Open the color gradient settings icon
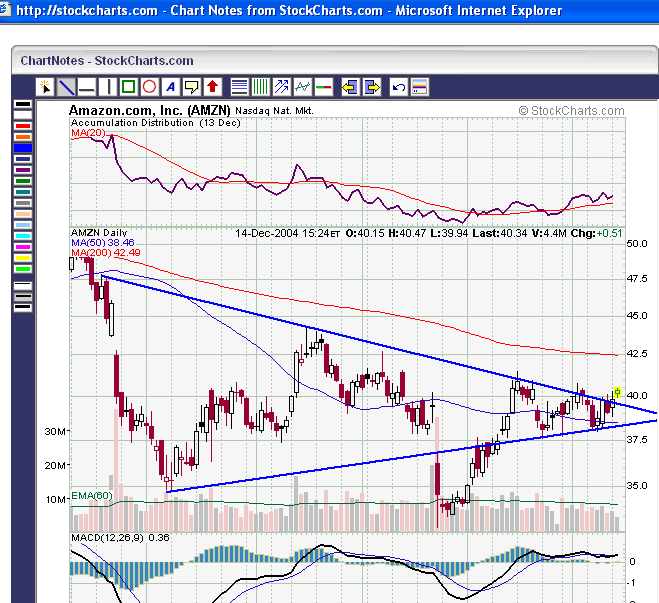This screenshot has height=603, width=659. click(420, 87)
